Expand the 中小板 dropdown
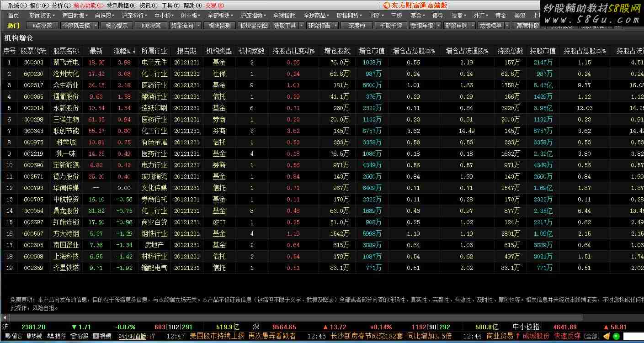644x343 pixels. pos(165,16)
